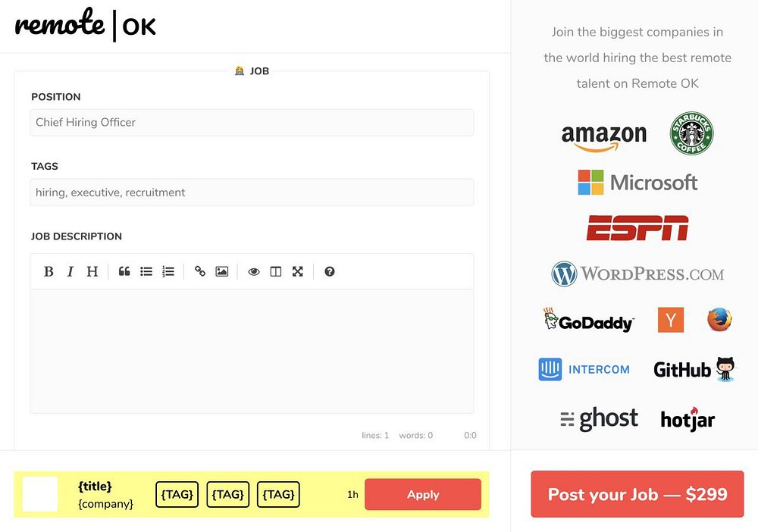Click the Starbucks Coffee logo
This screenshot has width=758, height=532.
coord(692,133)
